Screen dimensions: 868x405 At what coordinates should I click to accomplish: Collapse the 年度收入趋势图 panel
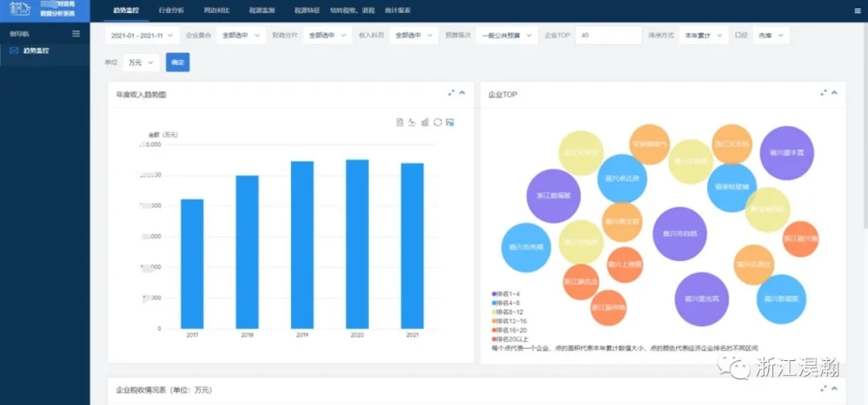pos(462,93)
